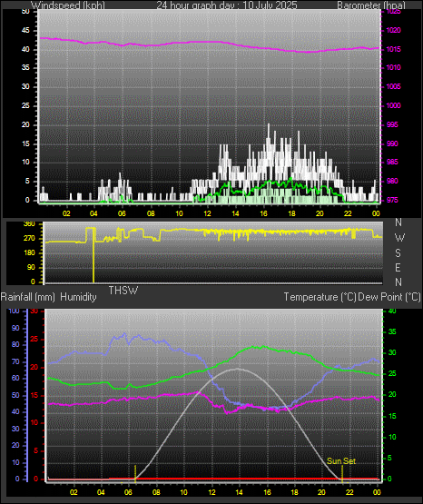Click the 90 wind direction scale value
Image resolution: width=423 pixels, height=504 pixels.
(31, 267)
